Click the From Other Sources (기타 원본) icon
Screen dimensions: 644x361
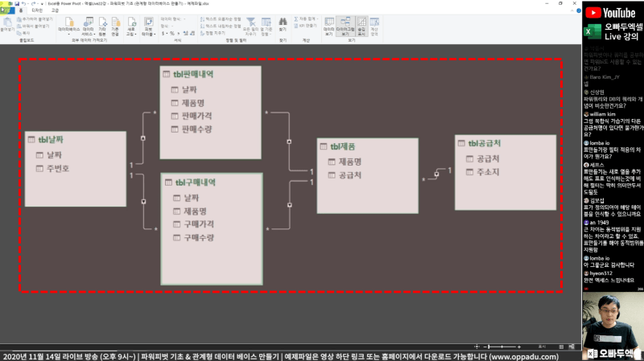(102, 27)
